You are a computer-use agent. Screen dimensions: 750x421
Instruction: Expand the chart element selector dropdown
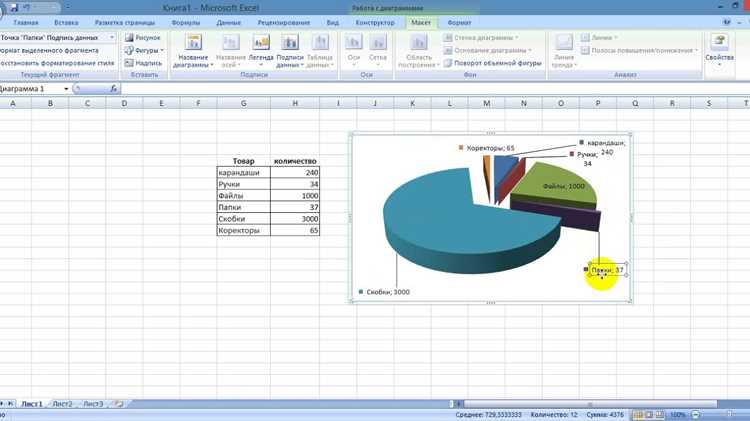point(112,37)
